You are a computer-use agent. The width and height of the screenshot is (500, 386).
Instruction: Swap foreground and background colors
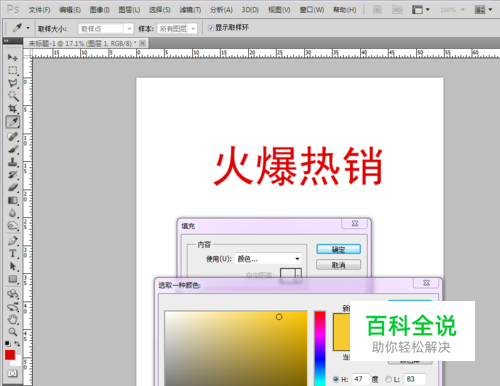[x=17, y=343]
